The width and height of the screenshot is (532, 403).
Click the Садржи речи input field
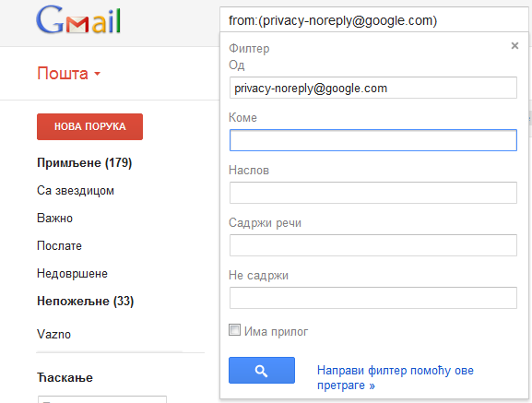373,245
